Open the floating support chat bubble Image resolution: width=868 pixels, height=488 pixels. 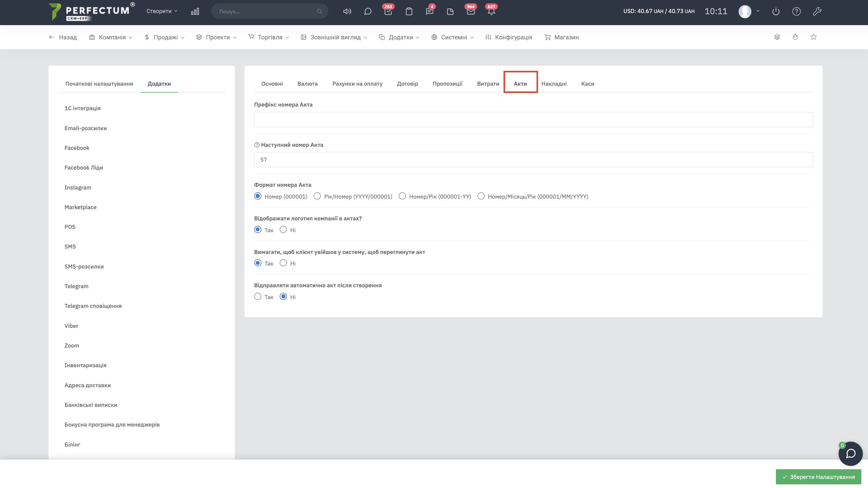[x=850, y=453]
